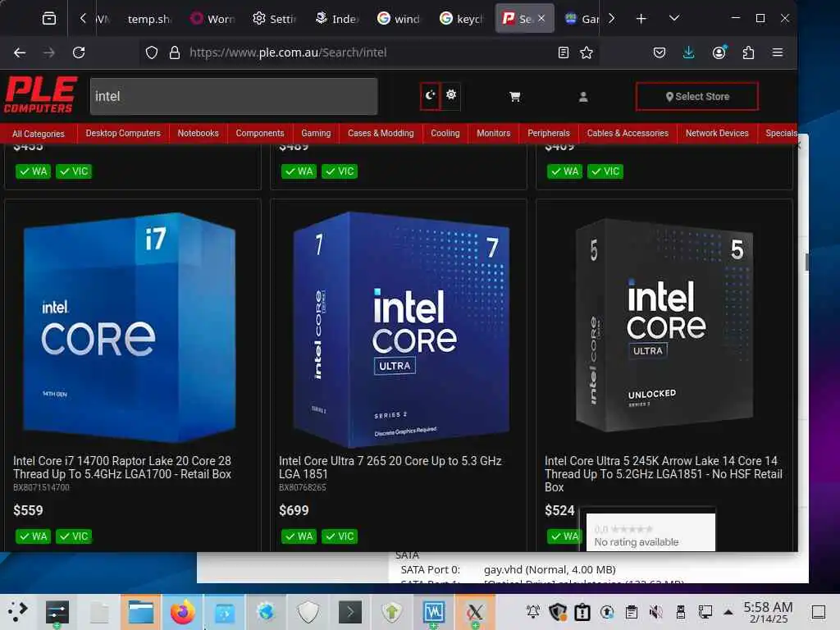The height and width of the screenshot is (630, 840).
Task: Open Peripherals category
Action: tap(549, 134)
